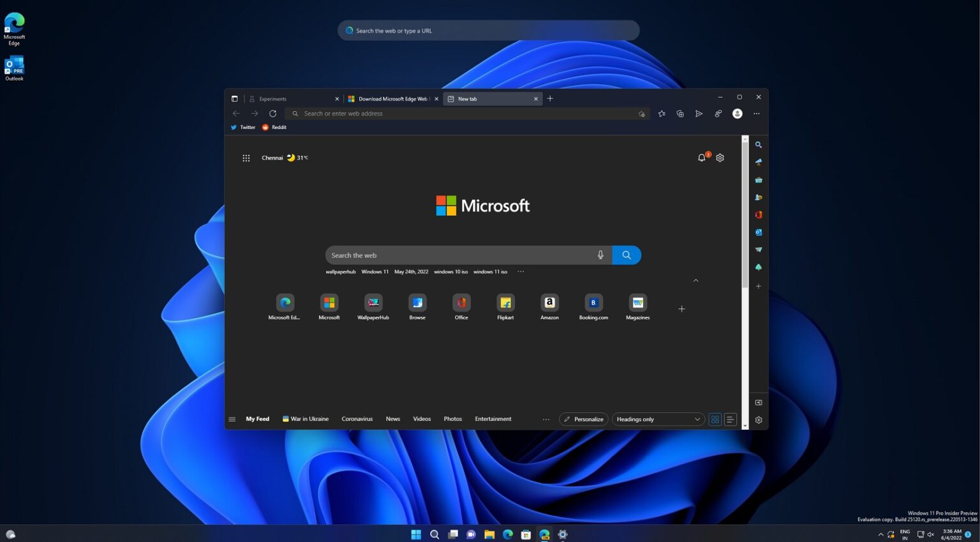Switch to the Download Microsoft Edge Web tab
The width and height of the screenshot is (980, 542).
pyautogui.click(x=392, y=99)
